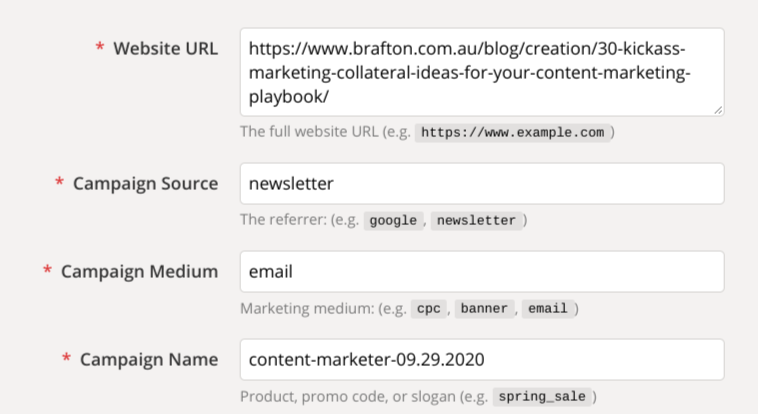The height and width of the screenshot is (414, 758).
Task: Click the "Campaign Name" field label
Action: click(149, 360)
